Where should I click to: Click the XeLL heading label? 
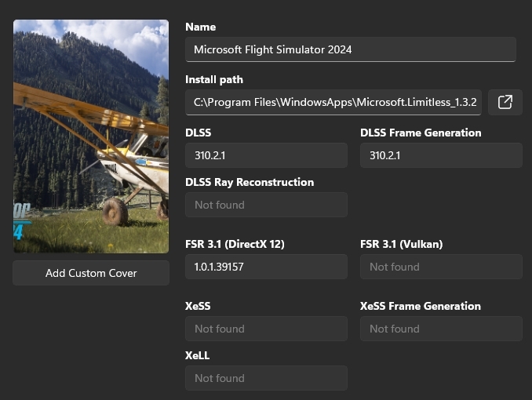[x=198, y=355]
